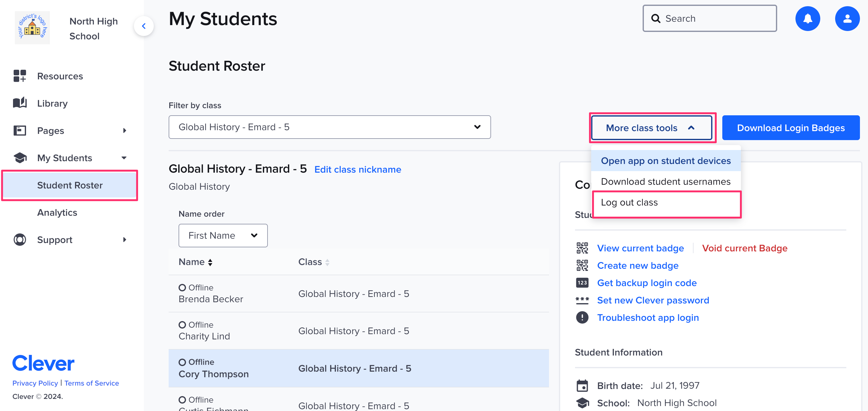Click Void current Badge link
This screenshot has width=868, height=411.
[x=744, y=248]
